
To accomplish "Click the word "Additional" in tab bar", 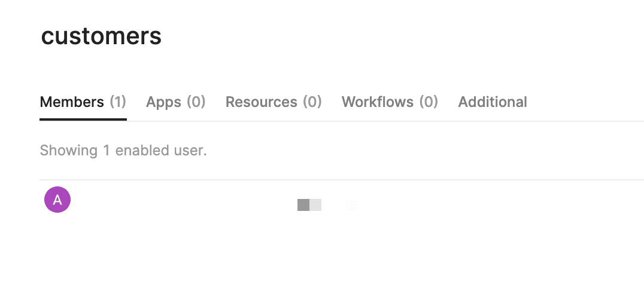I will 492,102.
